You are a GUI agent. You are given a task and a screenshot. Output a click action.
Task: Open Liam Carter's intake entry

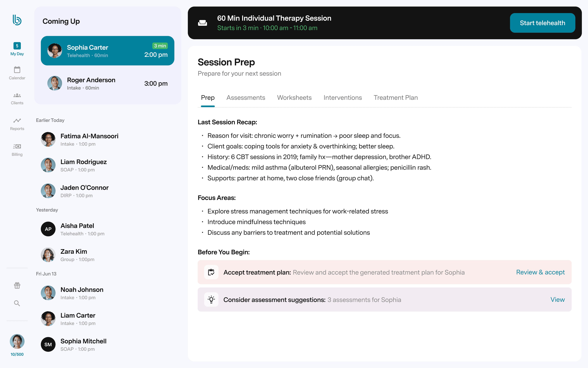108,319
